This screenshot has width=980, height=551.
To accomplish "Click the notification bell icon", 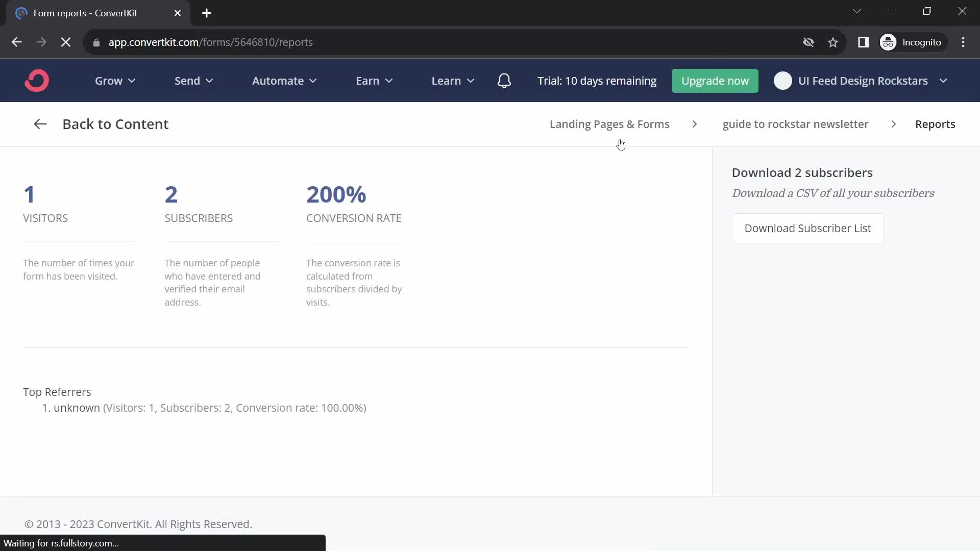I will (504, 81).
